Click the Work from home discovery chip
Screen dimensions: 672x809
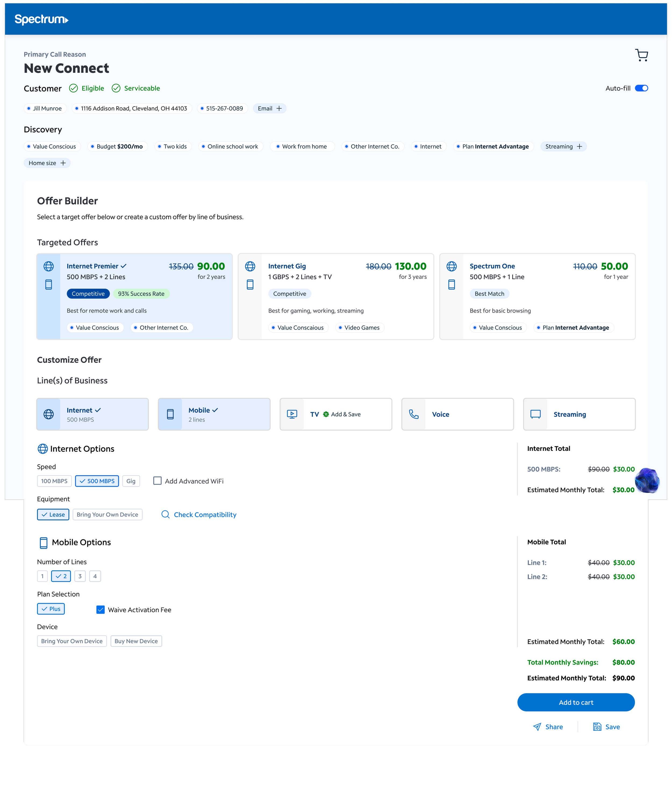tap(302, 146)
